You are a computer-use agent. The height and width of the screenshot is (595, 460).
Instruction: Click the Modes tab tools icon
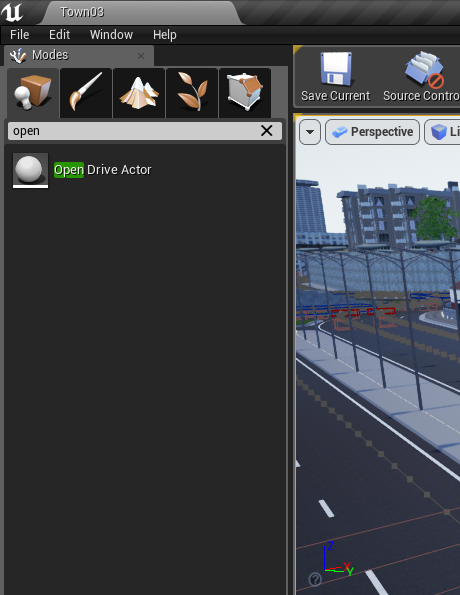point(18,55)
